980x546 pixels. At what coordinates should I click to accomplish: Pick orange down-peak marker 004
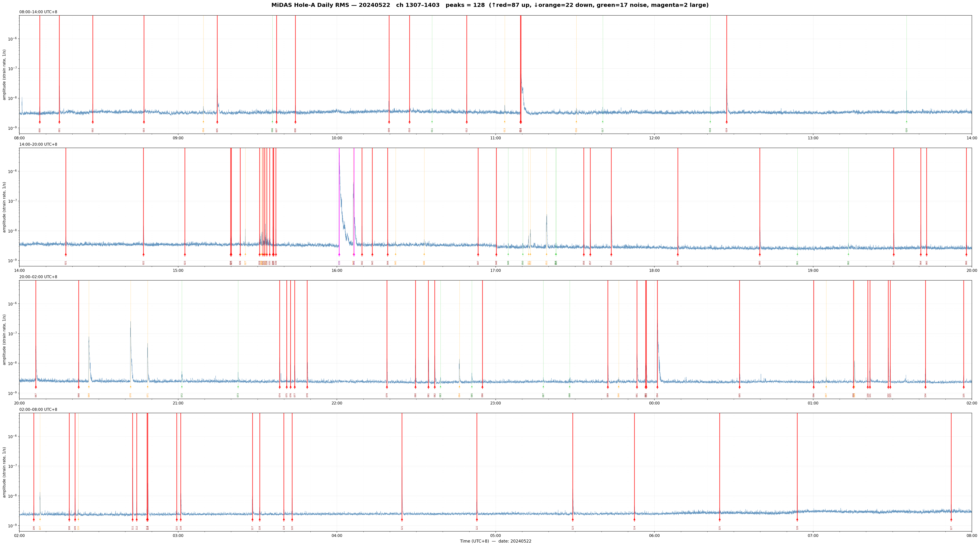(x=203, y=122)
